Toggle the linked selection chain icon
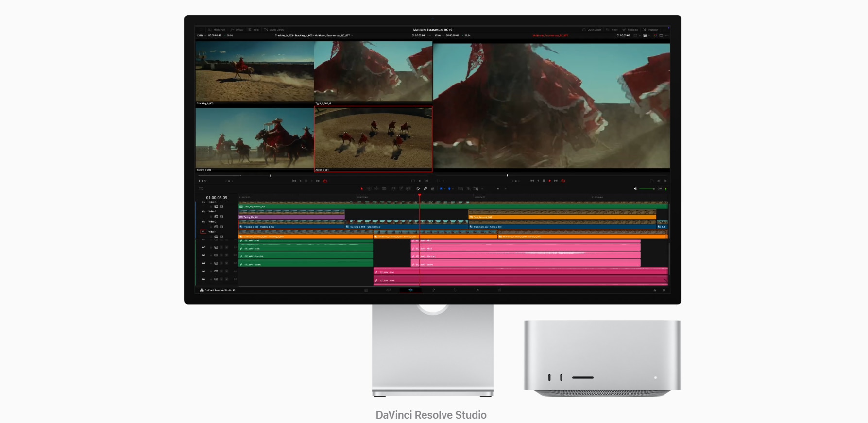 pos(425,189)
